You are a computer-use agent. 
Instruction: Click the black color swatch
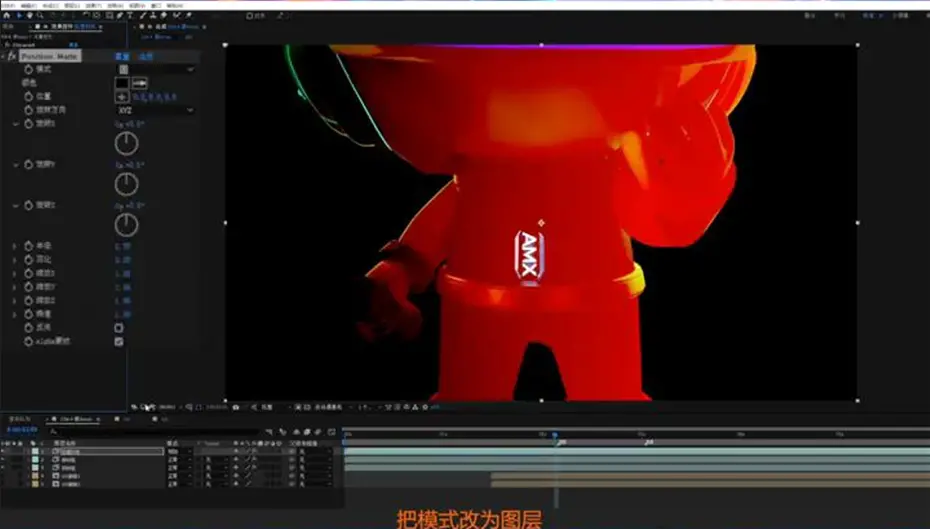click(122, 83)
